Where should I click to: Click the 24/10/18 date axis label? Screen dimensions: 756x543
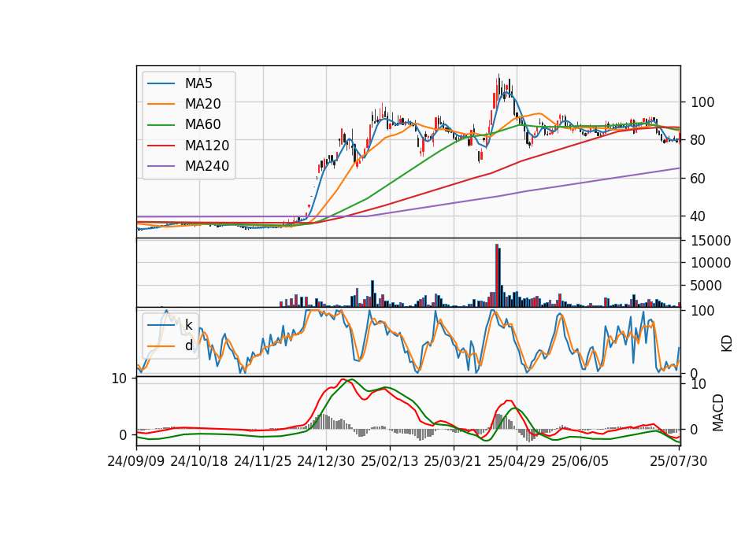pyautogui.click(x=199, y=461)
